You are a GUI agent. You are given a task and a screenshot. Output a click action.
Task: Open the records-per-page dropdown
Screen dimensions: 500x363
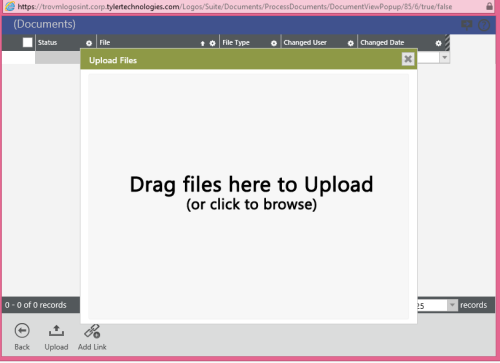click(x=452, y=305)
